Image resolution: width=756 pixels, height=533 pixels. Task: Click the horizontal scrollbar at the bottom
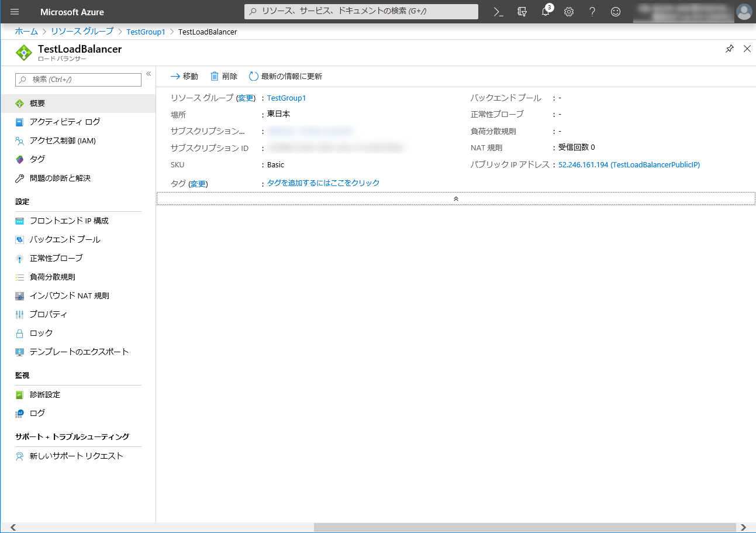[x=526, y=527]
